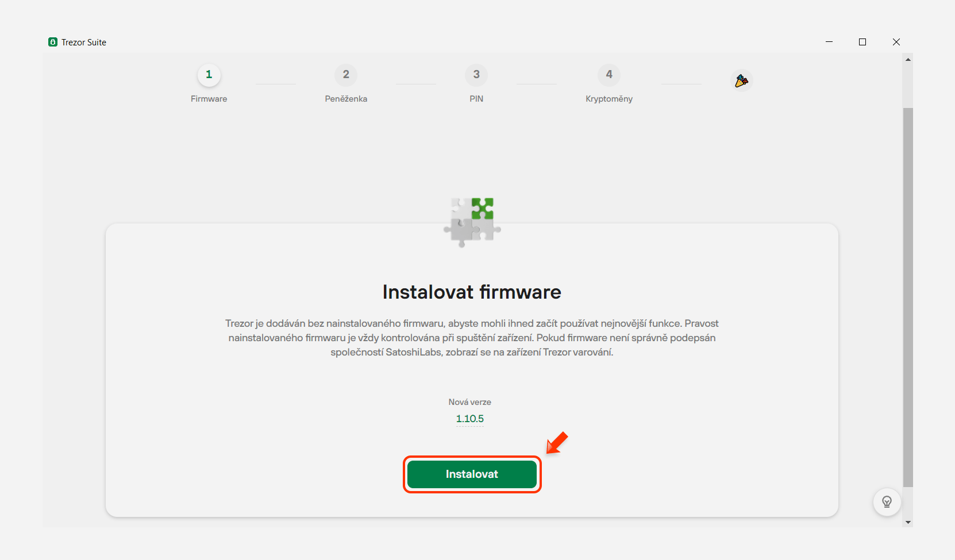The image size is (955, 560).
Task: Click the 'Kryptoměny' step label
Action: [x=609, y=99]
